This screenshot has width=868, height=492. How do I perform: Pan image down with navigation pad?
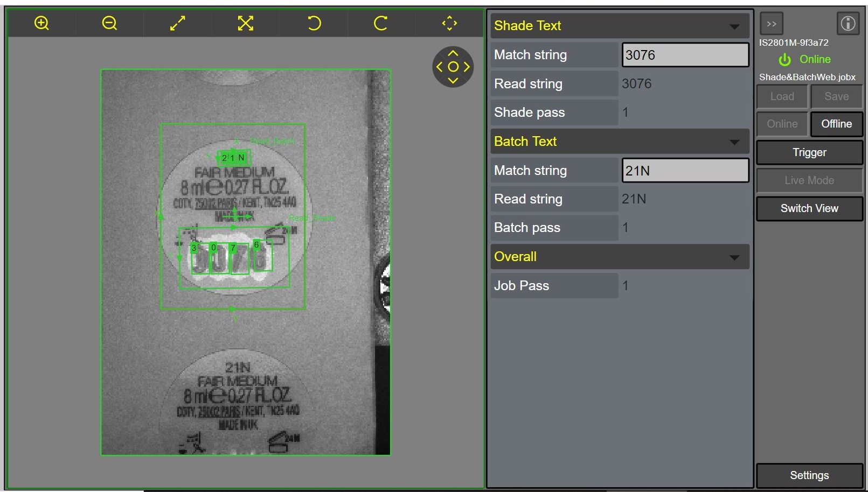click(x=453, y=81)
